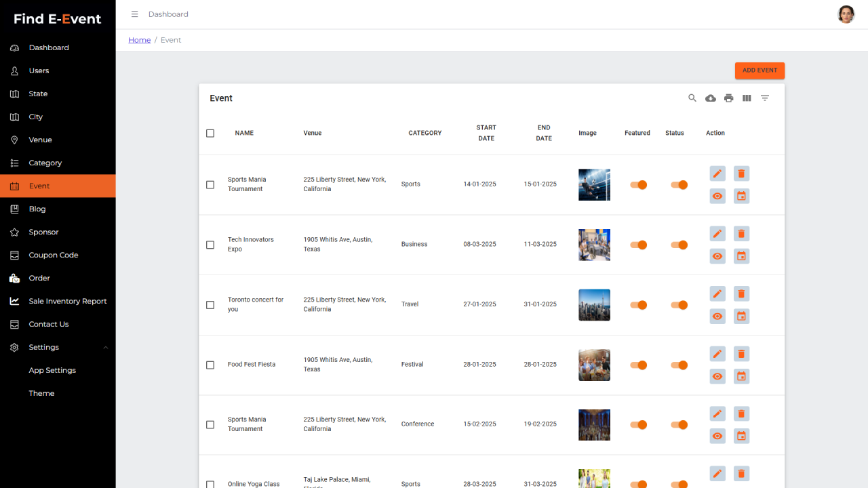The image size is (868, 488).
Task: Disable Featured for Tech Innovators Expo
Action: click(637, 245)
